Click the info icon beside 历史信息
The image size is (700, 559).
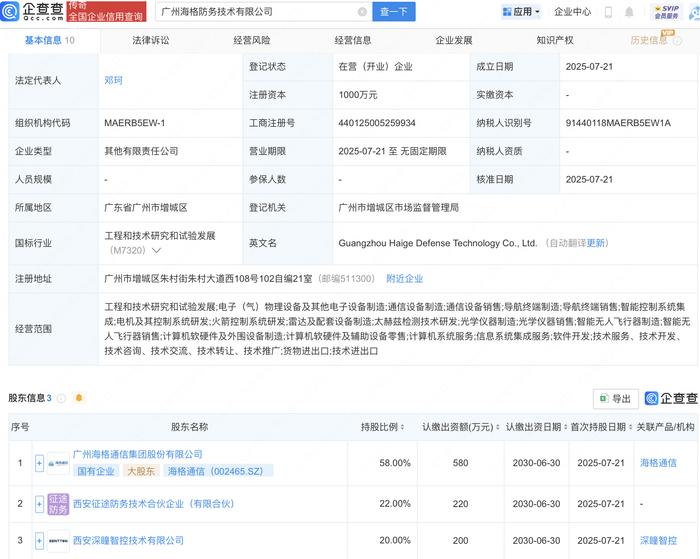[x=677, y=41]
